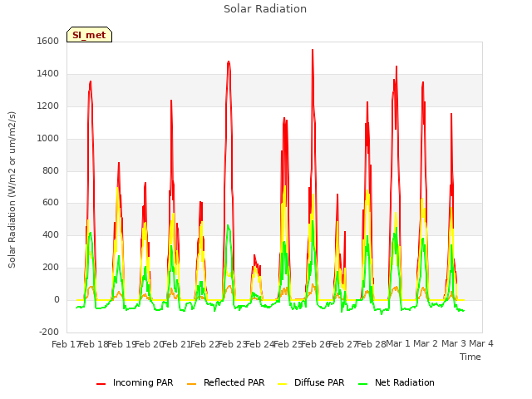
Task: Click the Feb 26 Incoming PAR peak above 1500
Action: (x=313, y=50)
